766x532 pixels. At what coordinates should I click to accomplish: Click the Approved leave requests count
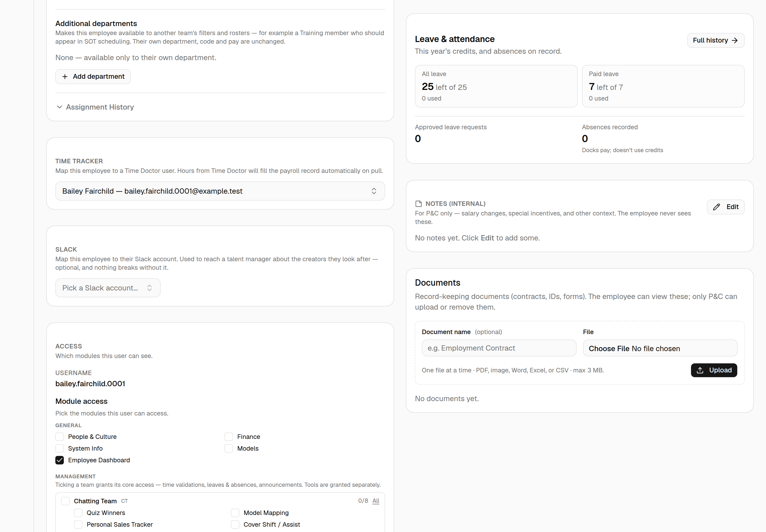pyautogui.click(x=418, y=139)
